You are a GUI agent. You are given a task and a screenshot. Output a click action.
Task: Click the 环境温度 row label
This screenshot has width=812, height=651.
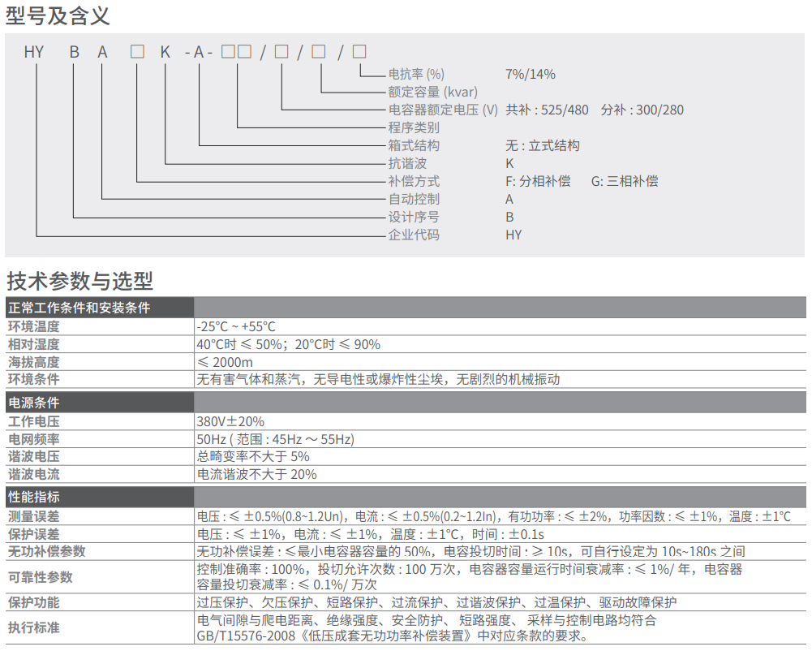point(33,327)
